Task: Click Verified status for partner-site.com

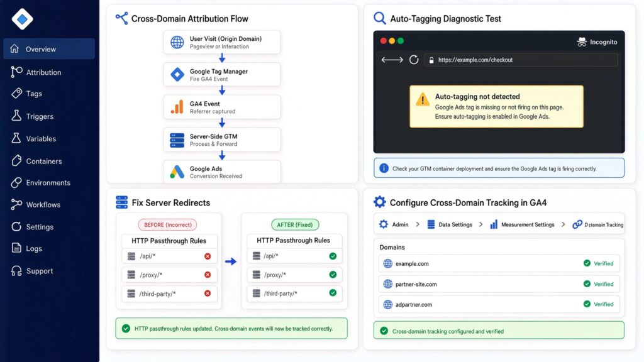Action: click(x=599, y=284)
